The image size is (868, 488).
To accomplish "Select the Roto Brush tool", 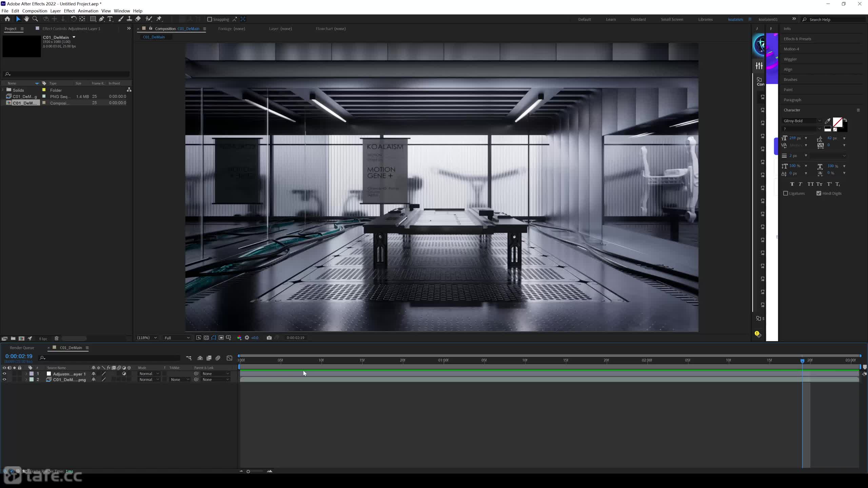I will coord(149,19).
